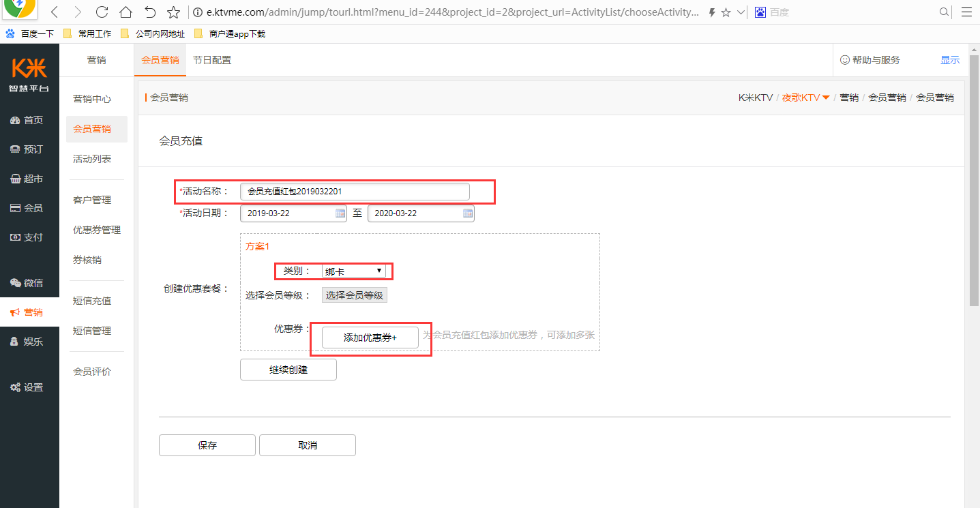Open 支付 in the dark sidebar
This screenshot has width=980, height=508.
(x=27, y=237)
